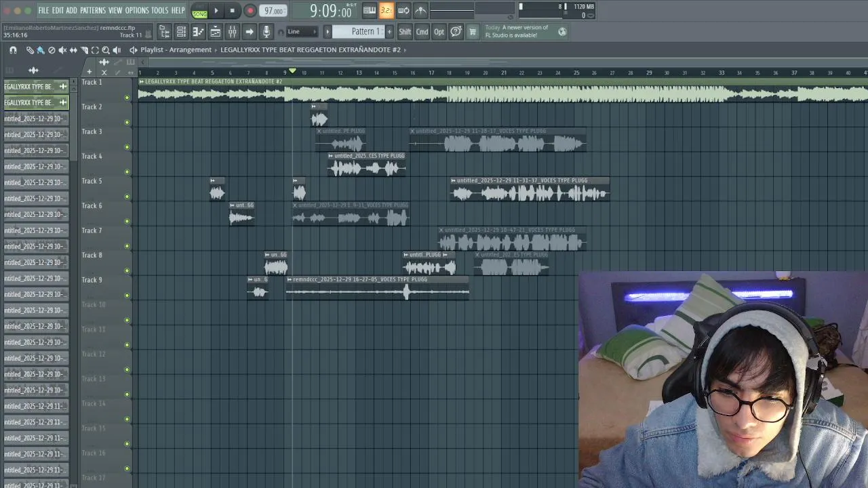Click the Shift shortcut button

pyautogui.click(x=405, y=32)
